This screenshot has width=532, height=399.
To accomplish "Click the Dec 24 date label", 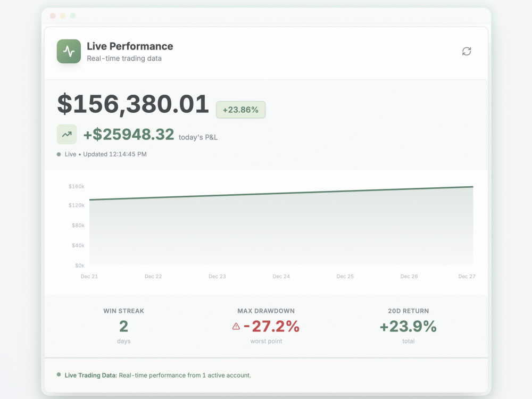I will [x=281, y=277].
